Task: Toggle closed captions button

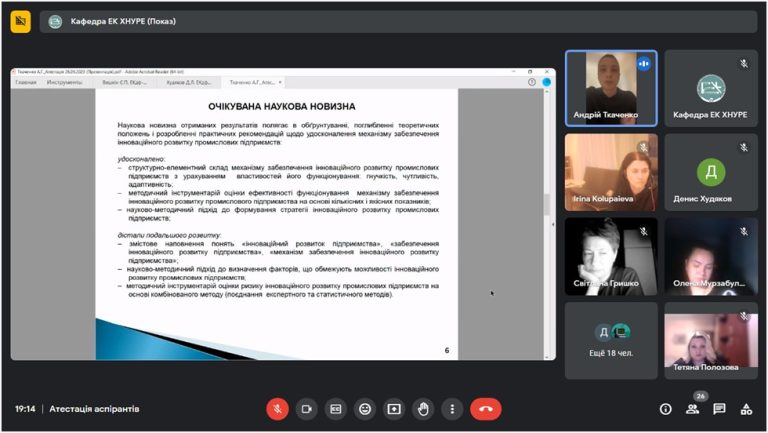Action: [336, 409]
